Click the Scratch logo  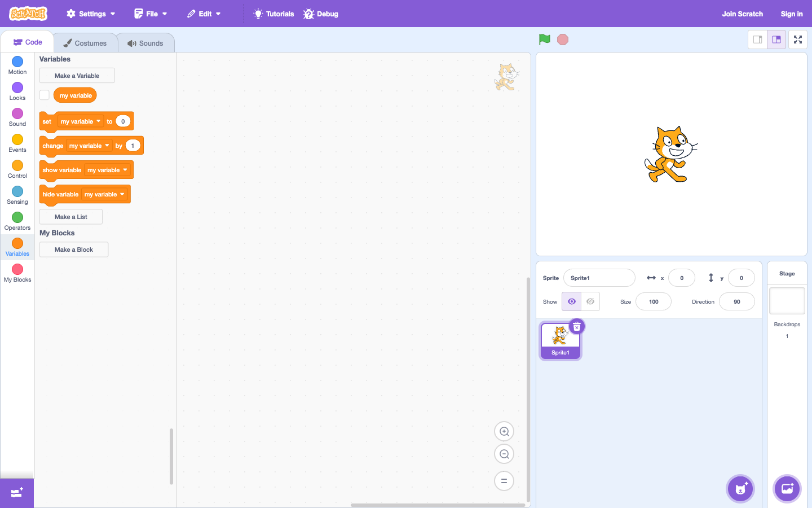click(28, 14)
